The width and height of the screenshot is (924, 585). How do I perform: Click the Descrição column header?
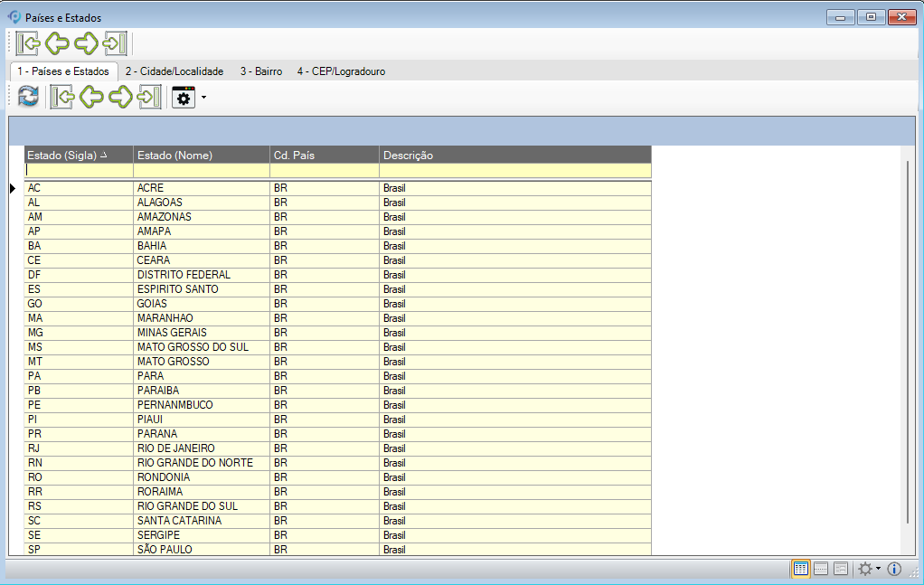514,155
